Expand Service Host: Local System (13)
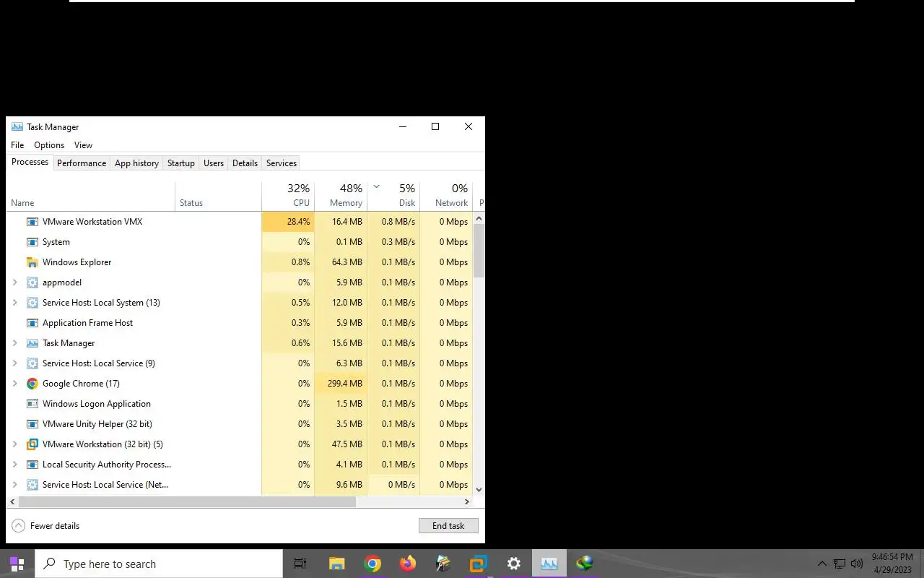Viewport: 924px width, 578px height. [x=14, y=303]
